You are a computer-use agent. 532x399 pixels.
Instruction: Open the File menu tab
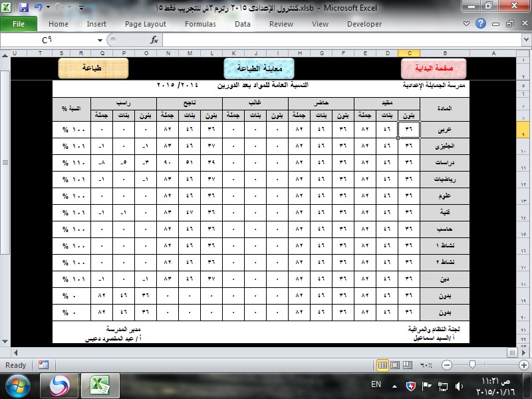point(19,24)
